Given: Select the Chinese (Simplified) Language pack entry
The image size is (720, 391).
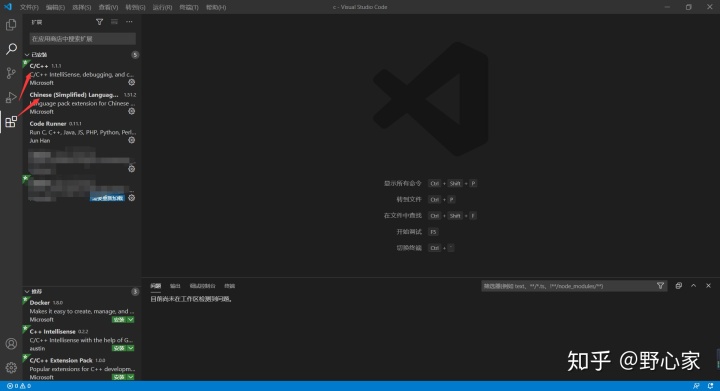Looking at the screenshot, I should pos(81,103).
